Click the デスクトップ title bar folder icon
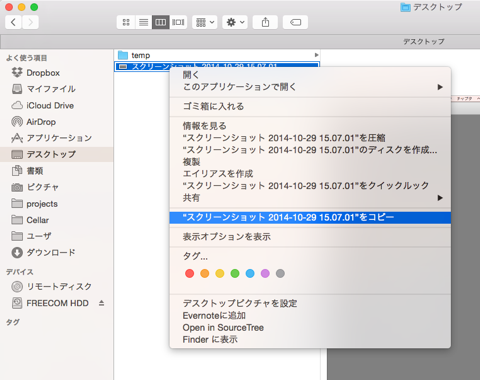 click(405, 7)
